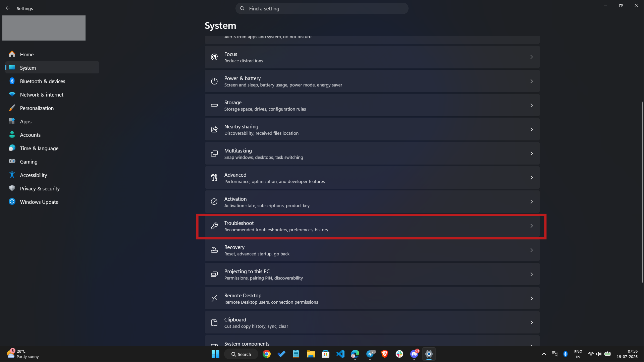
Task: Click the Activation checkmark icon
Action: [214, 202]
